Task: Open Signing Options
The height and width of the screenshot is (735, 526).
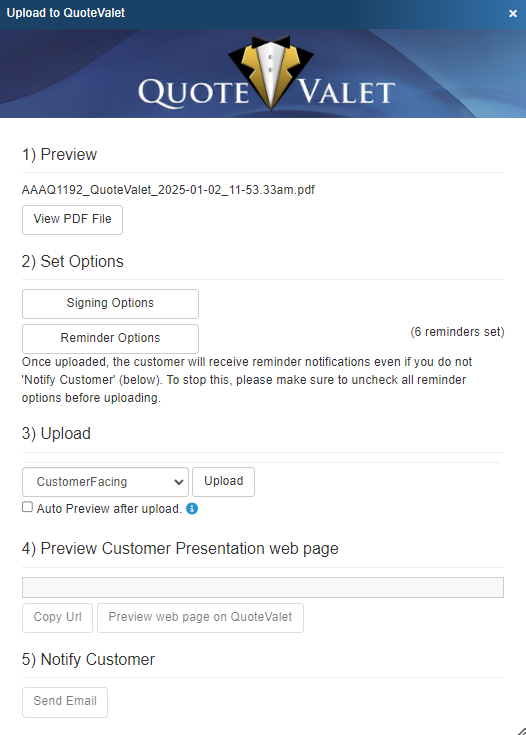Action: coord(110,303)
